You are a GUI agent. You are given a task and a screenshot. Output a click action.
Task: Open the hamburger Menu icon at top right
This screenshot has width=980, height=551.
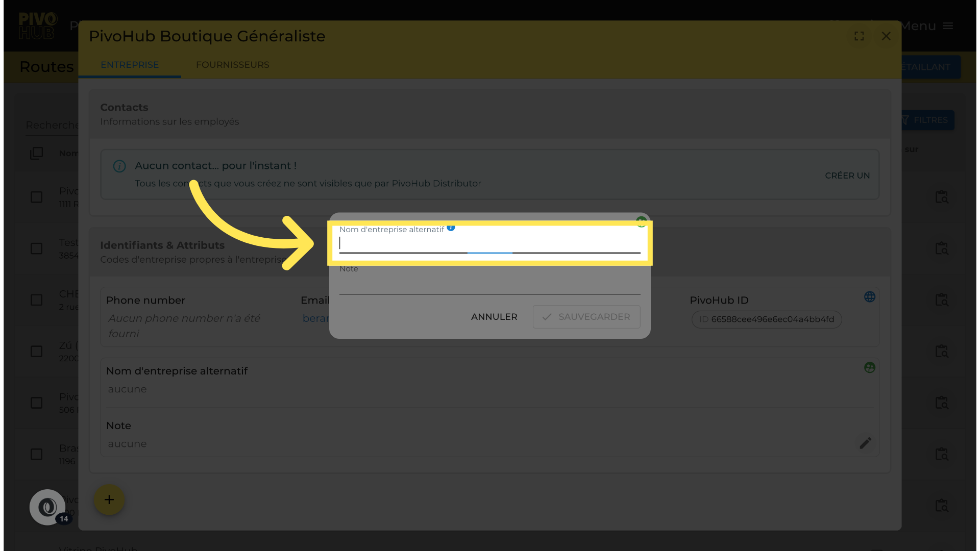(948, 26)
